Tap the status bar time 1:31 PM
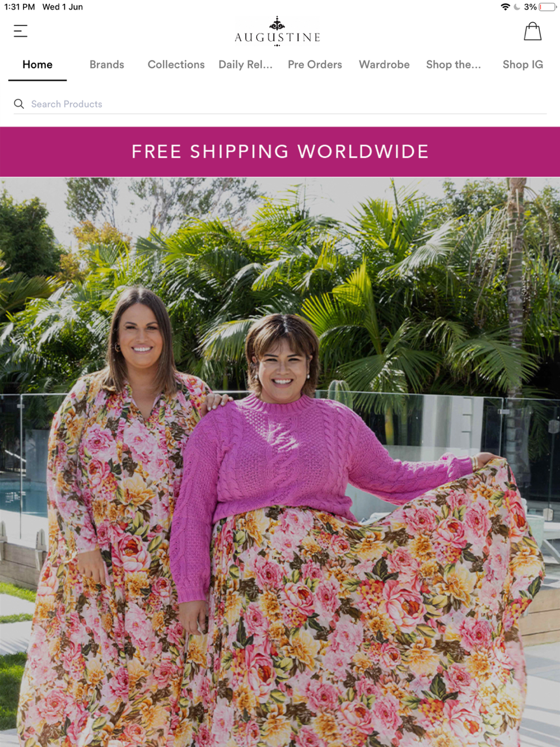The width and height of the screenshot is (560, 747). point(20,7)
